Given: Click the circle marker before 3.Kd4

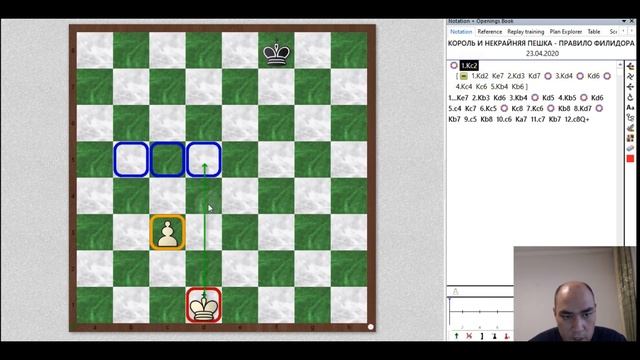Looking at the screenshot, I should 548,76.
